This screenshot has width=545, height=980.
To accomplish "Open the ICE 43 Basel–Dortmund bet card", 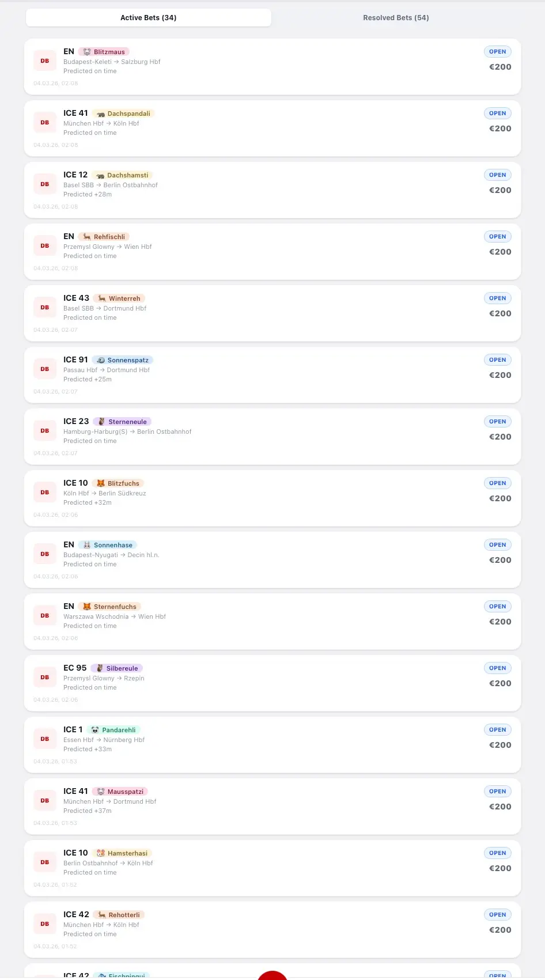I will click(x=272, y=313).
